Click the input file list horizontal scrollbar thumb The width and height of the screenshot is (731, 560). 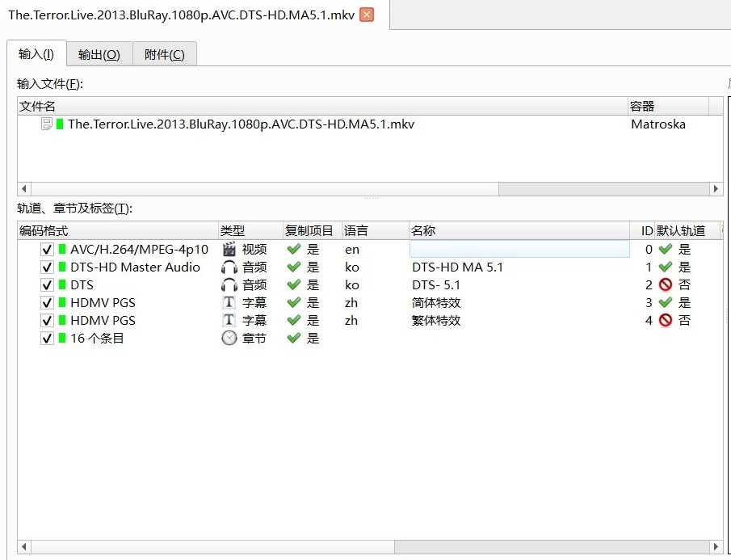click(x=265, y=189)
